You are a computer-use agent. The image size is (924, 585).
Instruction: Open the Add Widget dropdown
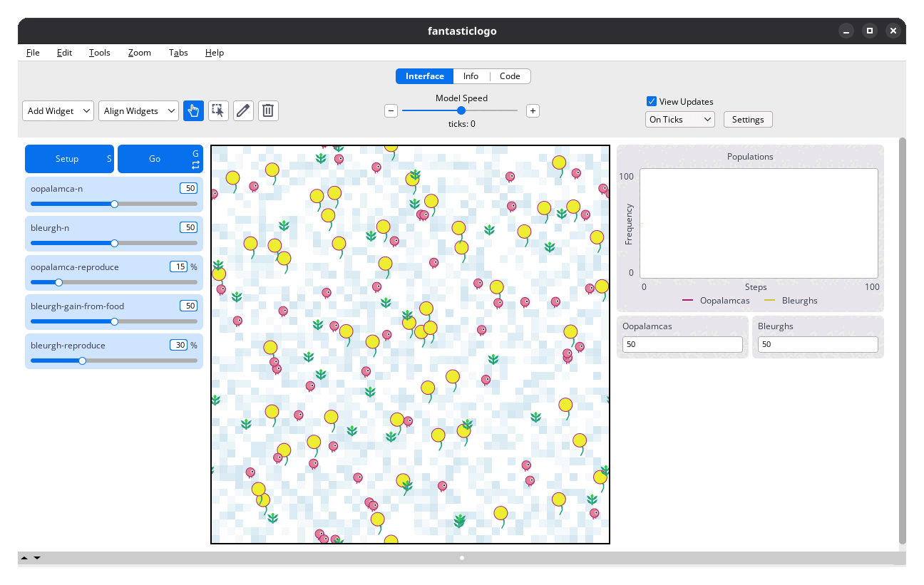pyautogui.click(x=58, y=110)
